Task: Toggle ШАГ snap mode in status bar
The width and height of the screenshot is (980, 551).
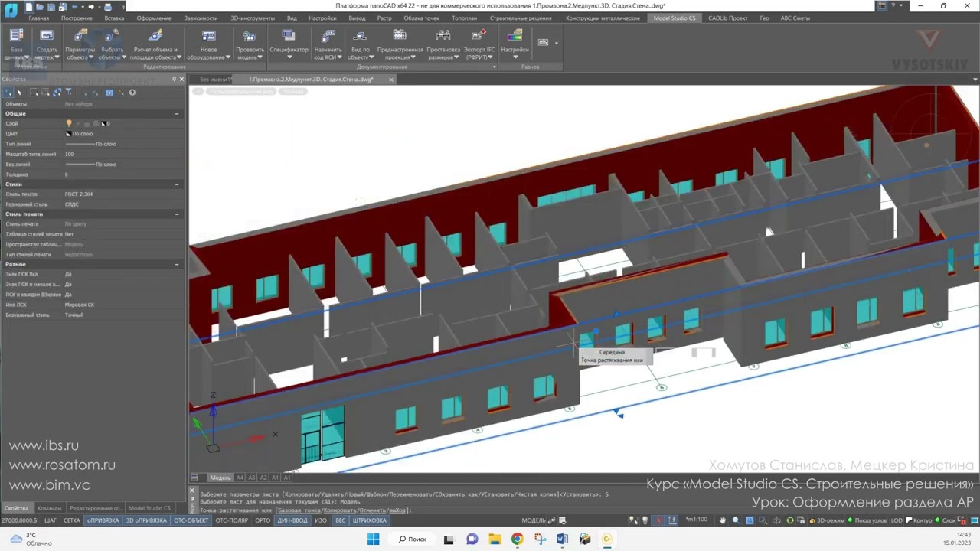Action: click(51, 520)
